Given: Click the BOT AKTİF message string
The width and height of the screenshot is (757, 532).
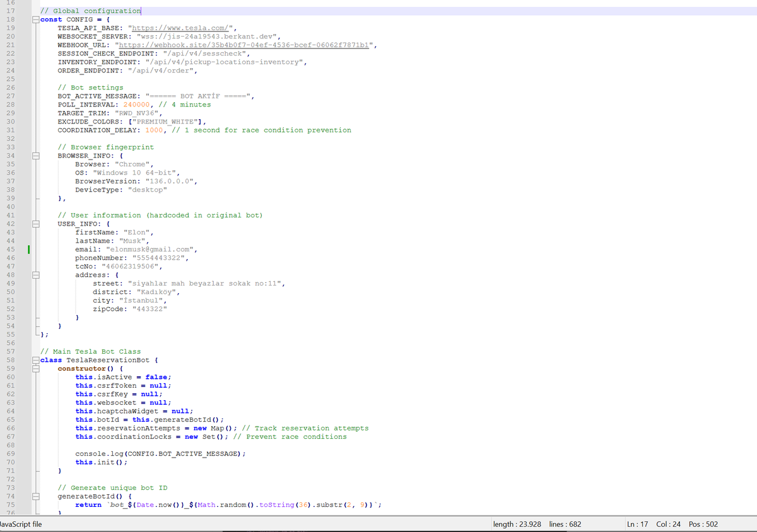Looking at the screenshot, I should click(199, 96).
